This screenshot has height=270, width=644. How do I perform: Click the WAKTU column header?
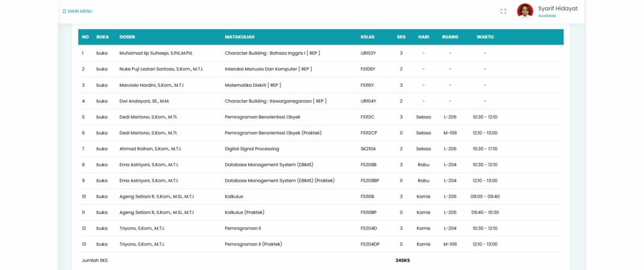point(485,37)
